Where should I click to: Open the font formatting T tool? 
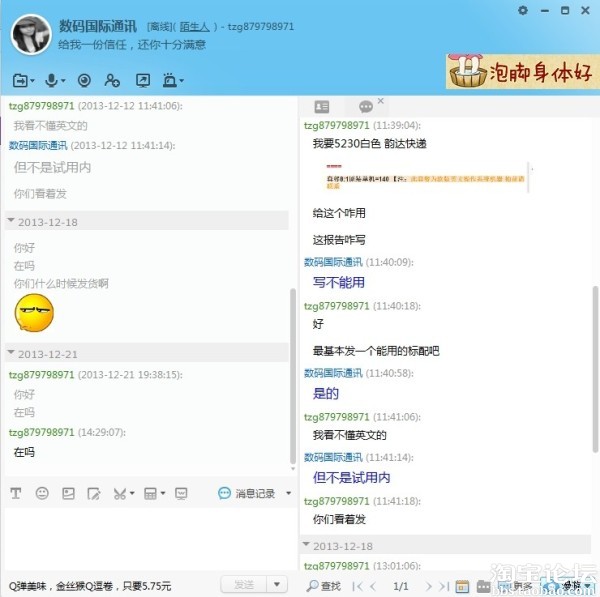pos(16,494)
